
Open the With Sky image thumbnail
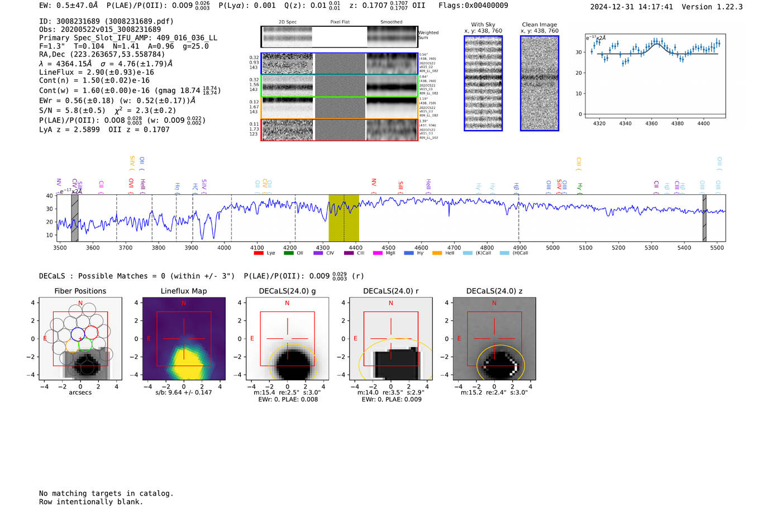pyautogui.click(x=483, y=83)
